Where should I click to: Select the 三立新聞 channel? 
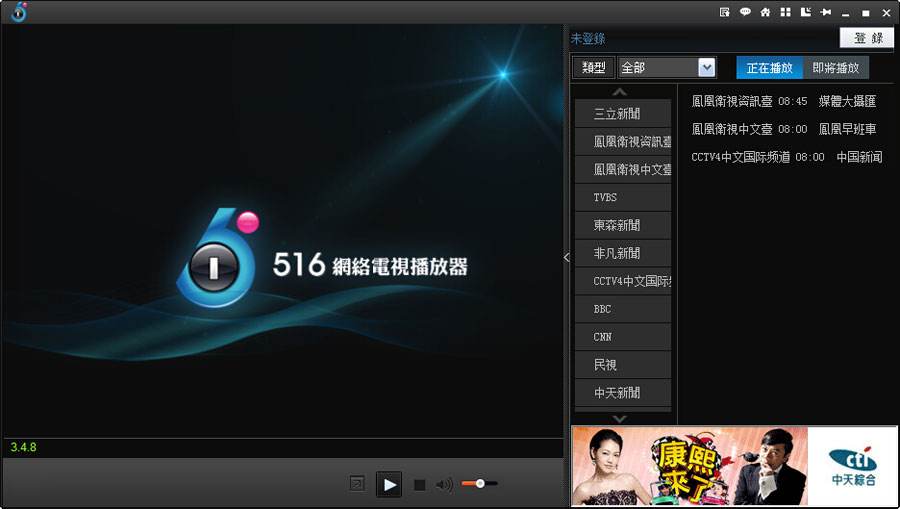tap(623, 114)
